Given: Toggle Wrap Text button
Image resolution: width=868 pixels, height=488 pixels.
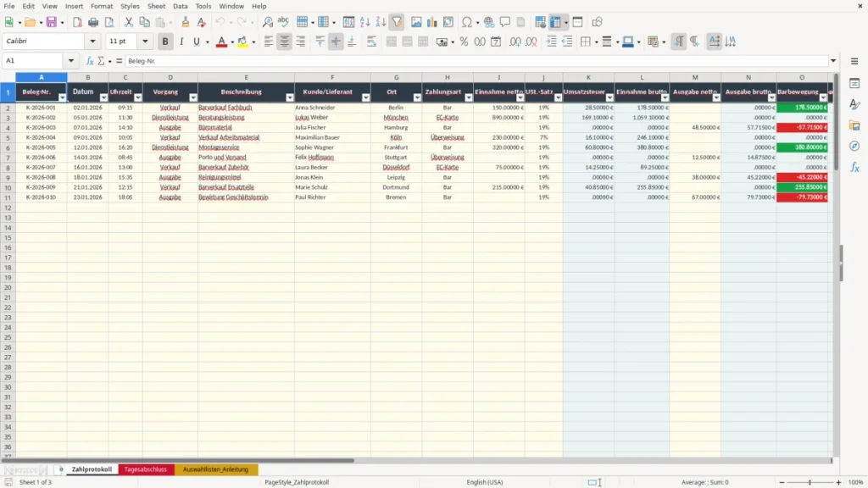Looking at the screenshot, I should point(371,42).
